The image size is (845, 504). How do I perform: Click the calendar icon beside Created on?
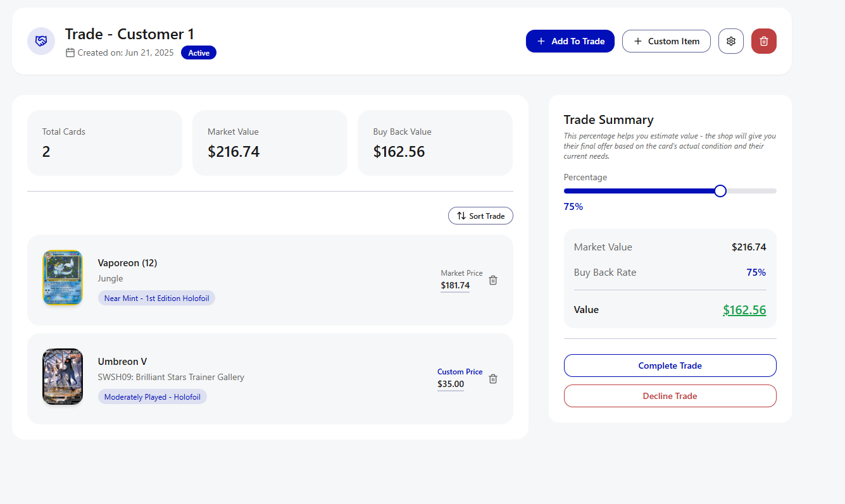pos(70,52)
